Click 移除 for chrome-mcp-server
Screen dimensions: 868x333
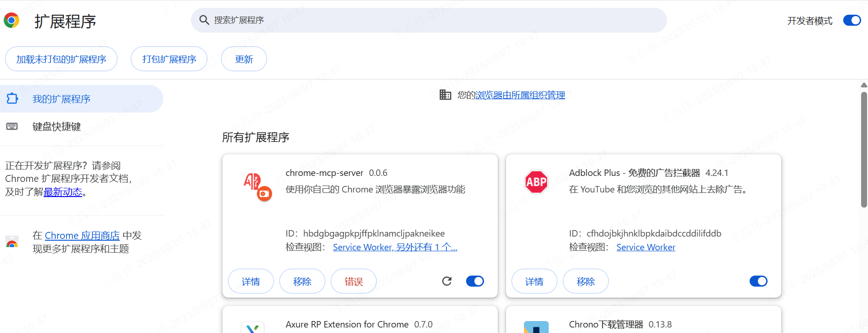tap(302, 281)
